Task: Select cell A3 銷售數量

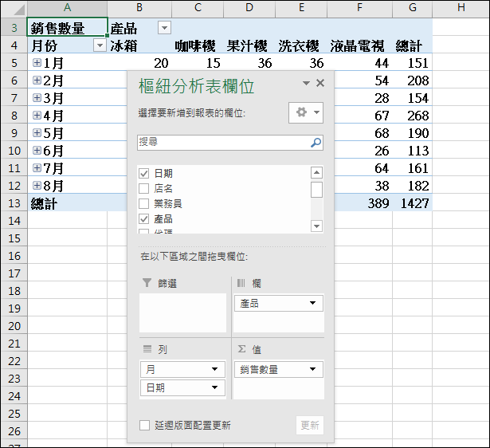Action: click(67, 28)
